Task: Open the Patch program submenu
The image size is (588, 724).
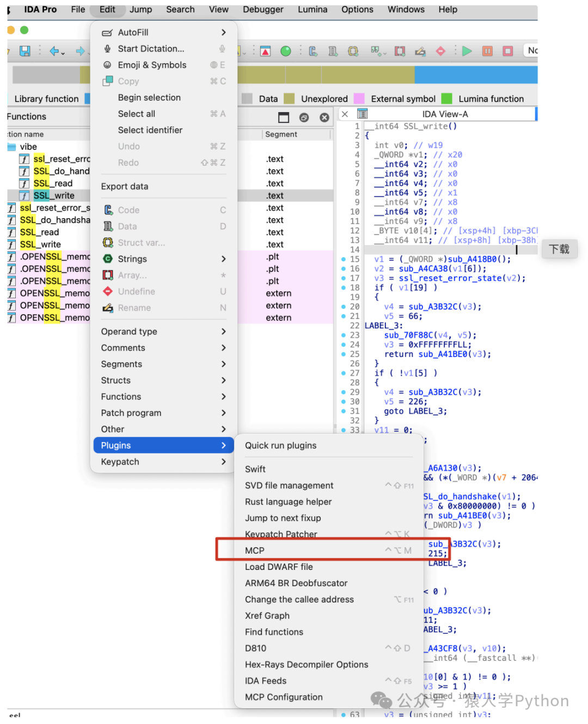Action: pos(164,413)
